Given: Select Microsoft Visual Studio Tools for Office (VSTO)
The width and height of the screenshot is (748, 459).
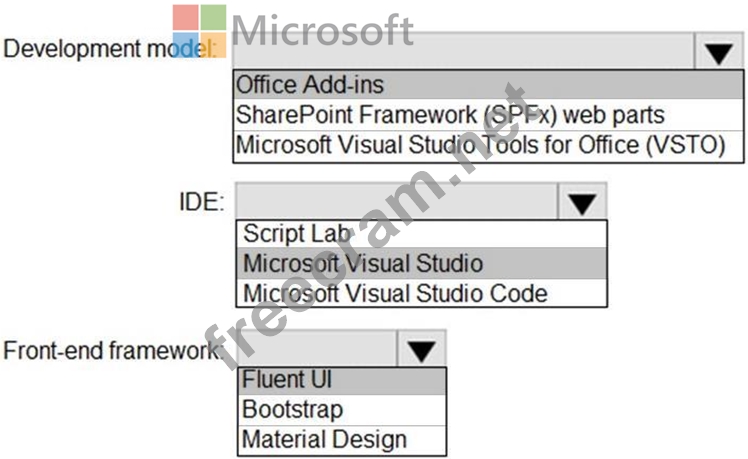Looking at the screenshot, I should pyautogui.click(x=488, y=145).
